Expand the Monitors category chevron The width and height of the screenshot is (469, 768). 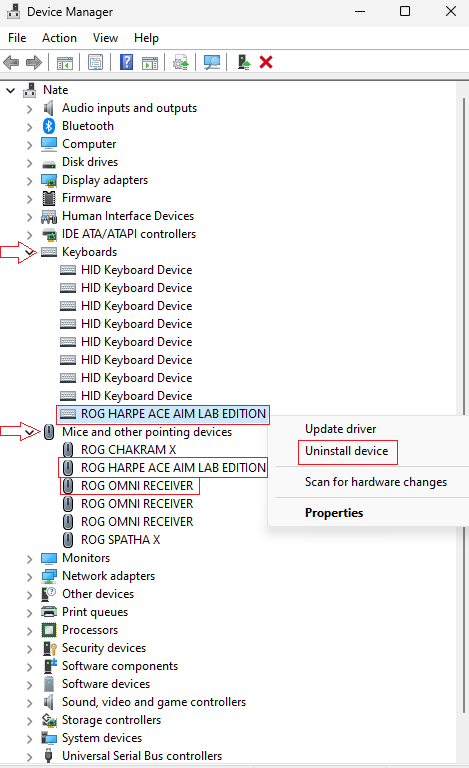[29, 559]
